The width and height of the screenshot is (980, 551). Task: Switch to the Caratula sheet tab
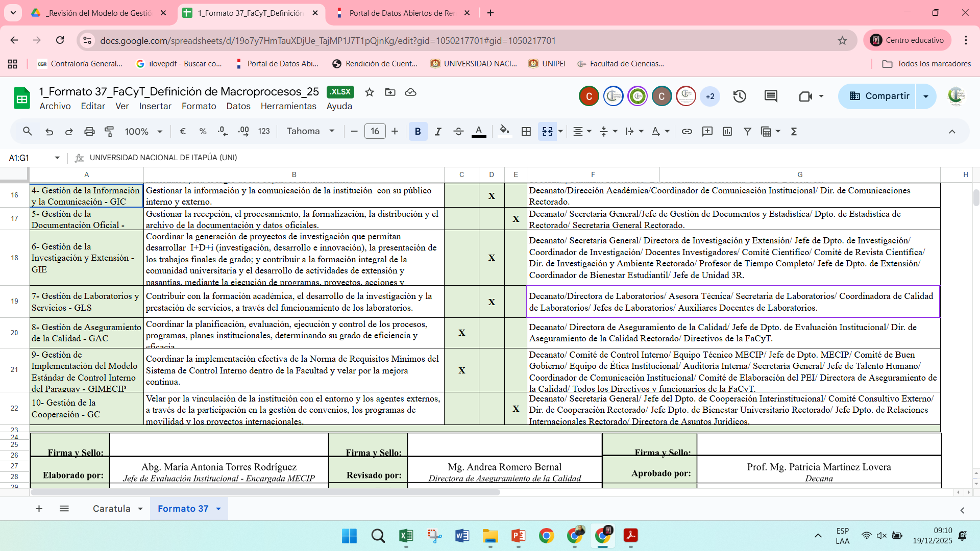[112, 509]
